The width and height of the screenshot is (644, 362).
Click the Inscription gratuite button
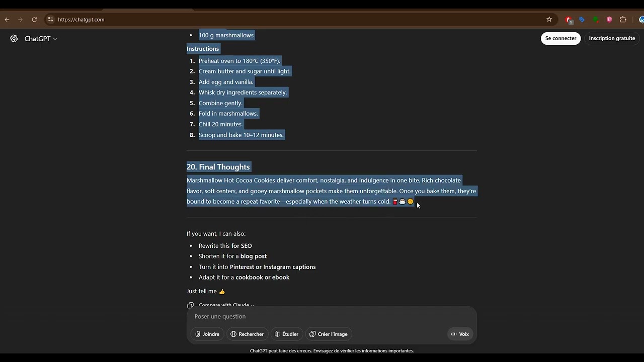click(612, 38)
